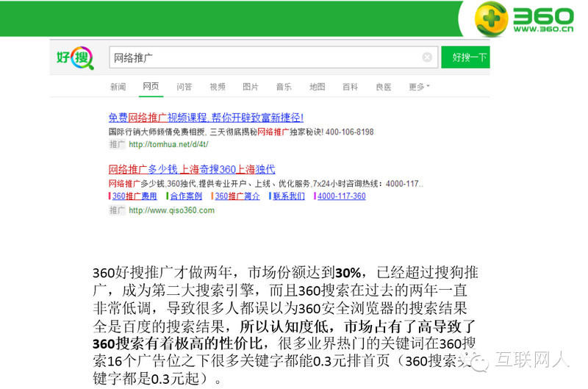Viewport: 588px width, 389px height.
Task: Clear search box with the X icon
Action: 427,57
